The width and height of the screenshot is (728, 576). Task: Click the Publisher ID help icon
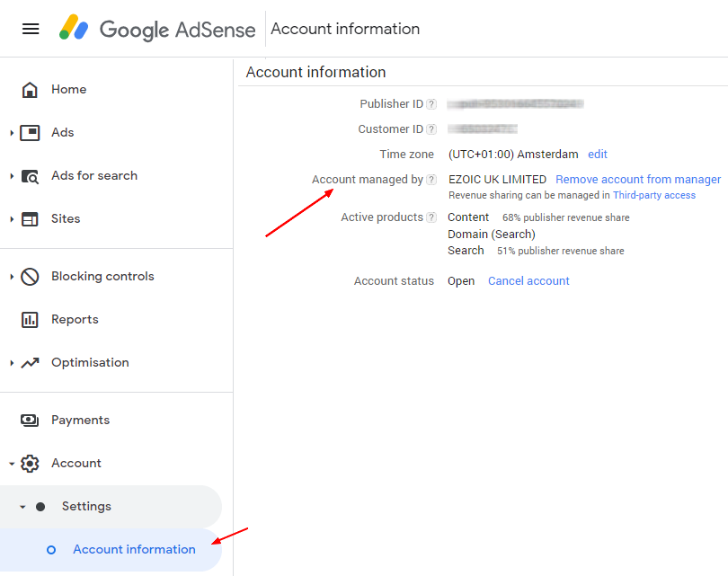pos(431,104)
